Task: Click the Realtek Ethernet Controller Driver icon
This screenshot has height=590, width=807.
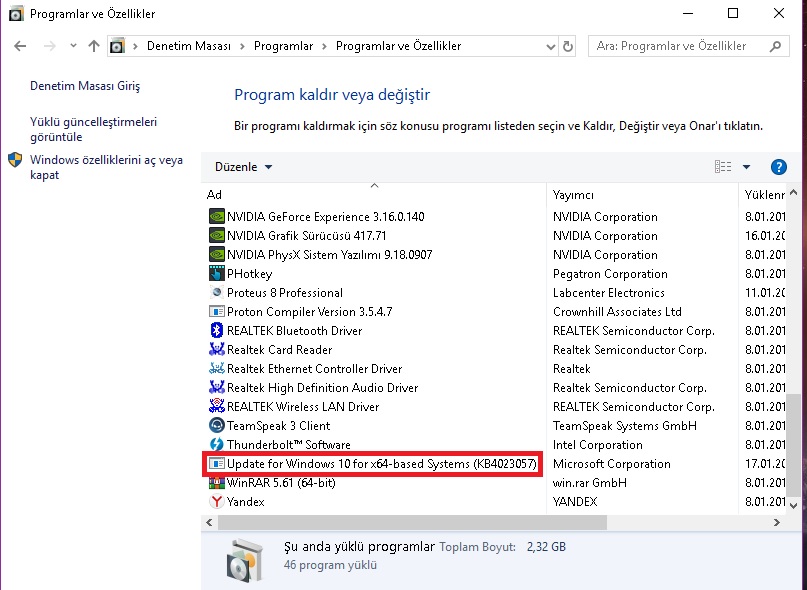Action: pos(217,369)
